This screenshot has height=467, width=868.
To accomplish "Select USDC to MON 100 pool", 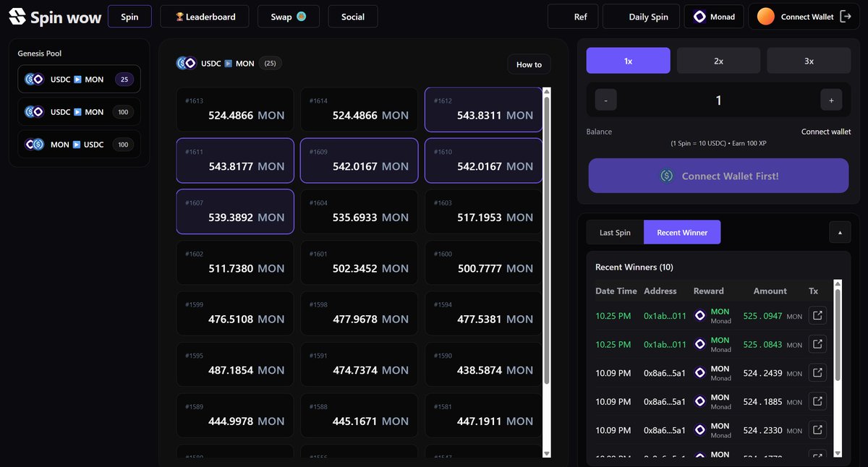I will pyautogui.click(x=79, y=112).
